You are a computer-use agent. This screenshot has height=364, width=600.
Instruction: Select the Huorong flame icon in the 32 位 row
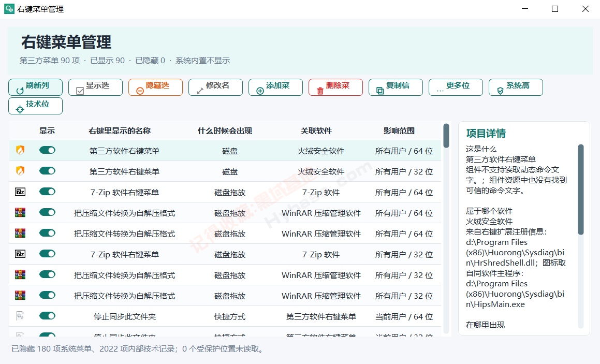coord(20,171)
